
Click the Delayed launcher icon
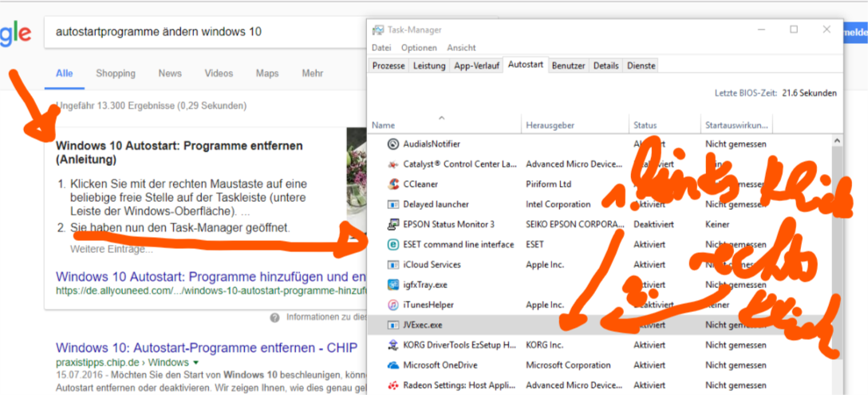(x=393, y=204)
